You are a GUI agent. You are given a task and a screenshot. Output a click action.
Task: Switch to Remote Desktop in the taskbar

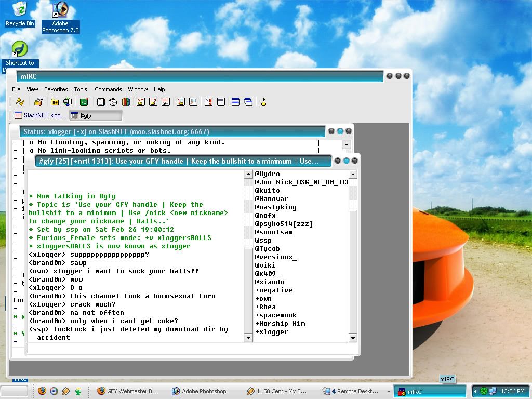point(352,391)
